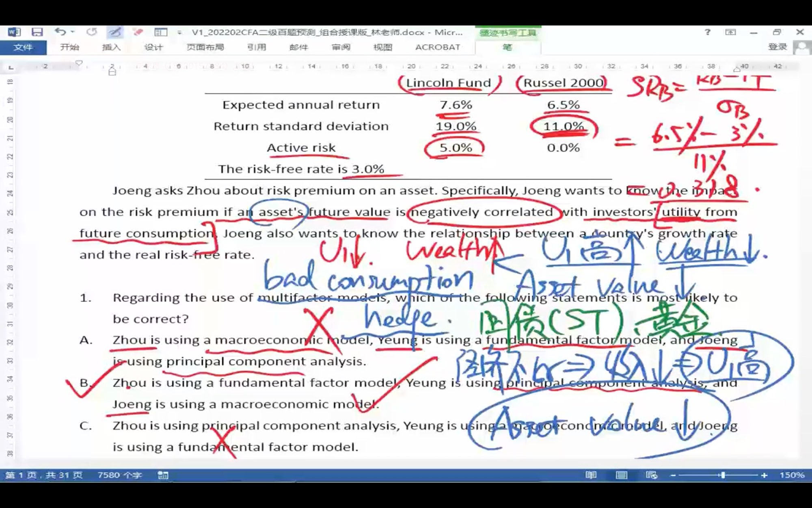Click the zoom slider handle

[723, 475]
